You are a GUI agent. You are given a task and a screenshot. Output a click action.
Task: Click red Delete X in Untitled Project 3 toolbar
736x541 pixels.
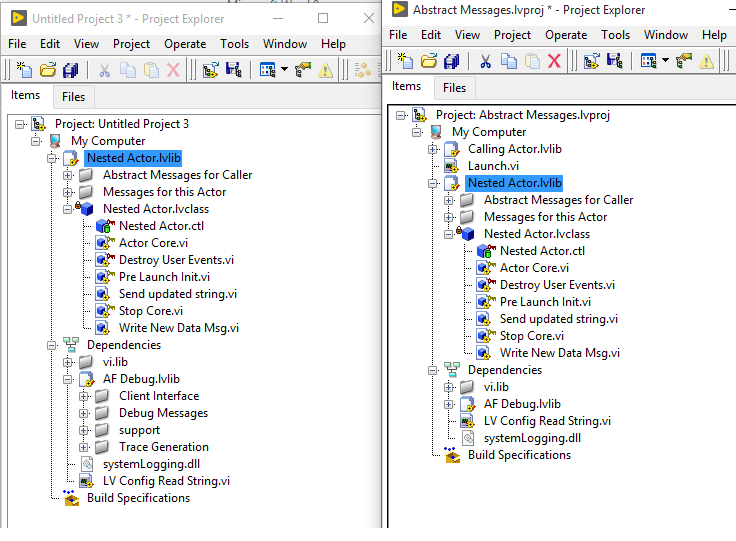pyautogui.click(x=173, y=70)
